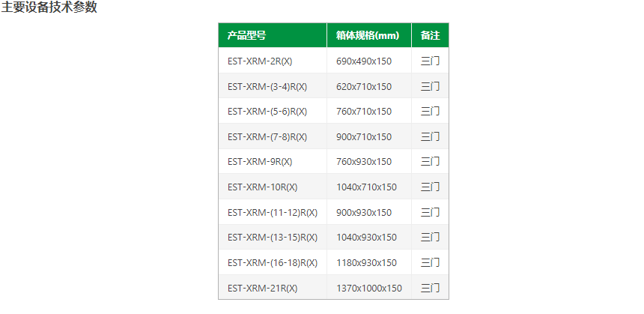Click the 620x710x150 size cell
This screenshot has width=644, height=314.
pos(364,86)
